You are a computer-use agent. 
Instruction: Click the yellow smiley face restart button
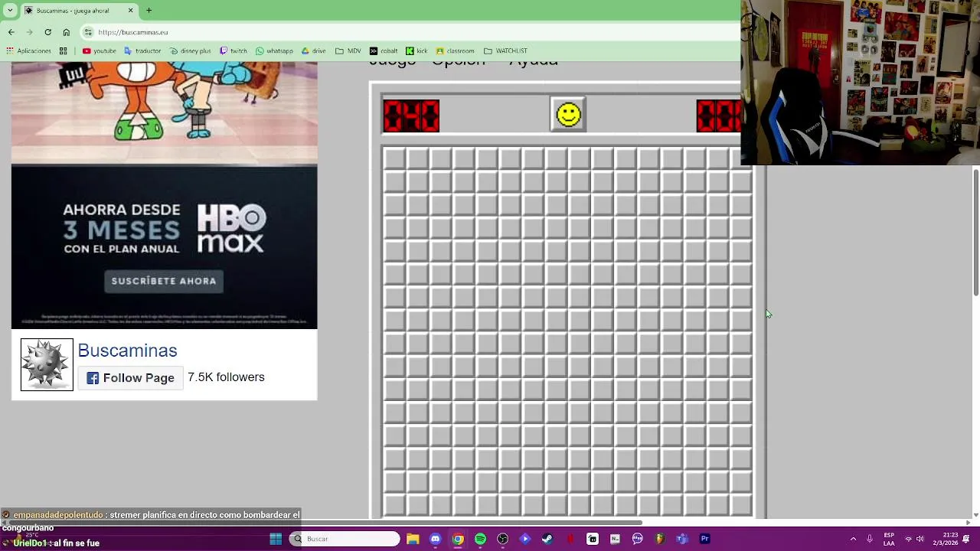tap(568, 115)
